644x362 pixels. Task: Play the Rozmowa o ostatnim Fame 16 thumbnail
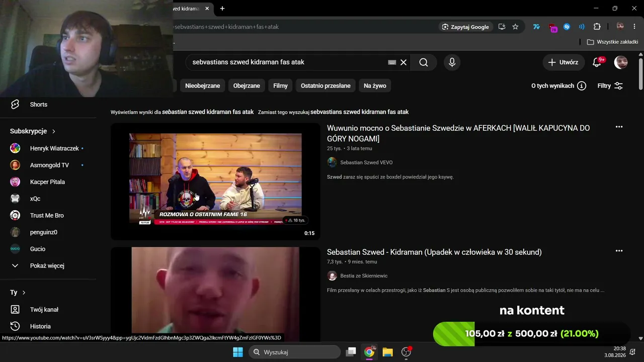click(x=215, y=182)
